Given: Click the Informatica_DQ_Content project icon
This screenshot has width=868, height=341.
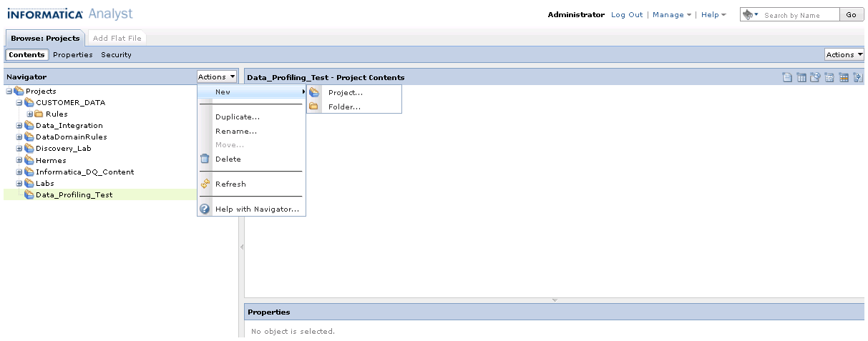Looking at the screenshot, I should click(29, 172).
